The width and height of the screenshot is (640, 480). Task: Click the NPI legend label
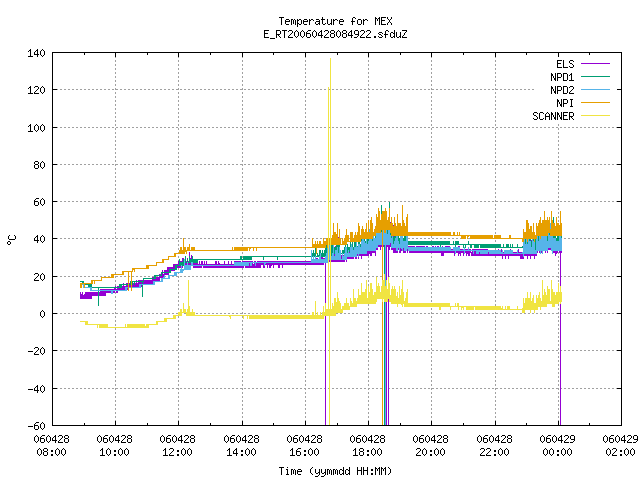coord(565,103)
